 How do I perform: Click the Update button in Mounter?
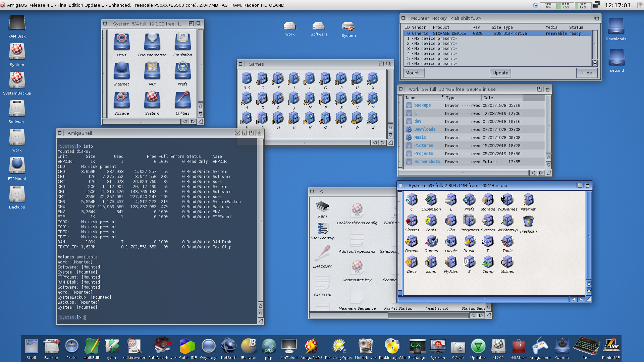click(x=500, y=73)
